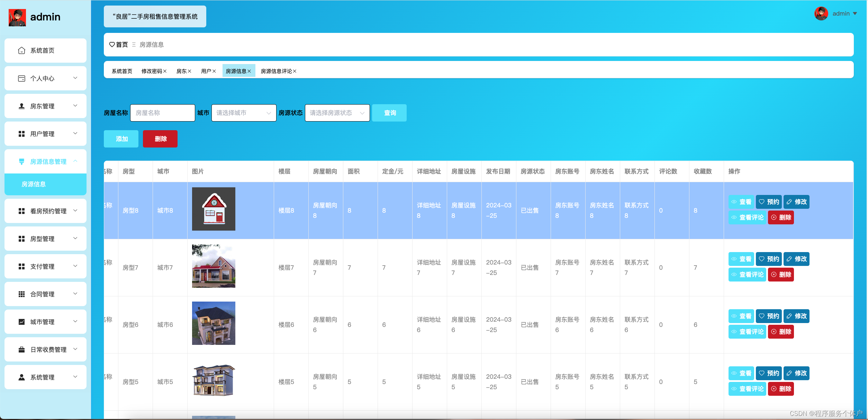Viewport: 868px width, 420px height.
Task: Click the red 删除 button above table
Action: pyautogui.click(x=160, y=139)
